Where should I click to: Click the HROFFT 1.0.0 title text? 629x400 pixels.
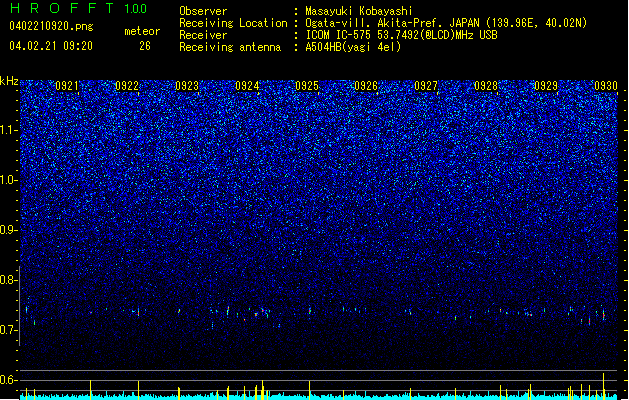click(x=79, y=8)
